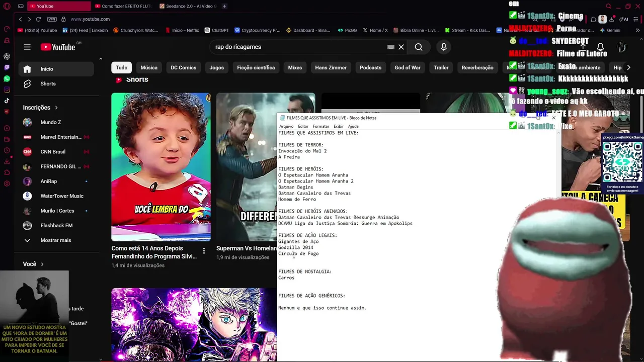The height and width of the screenshot is (362, 644).
Task: Open the WaterTower Music channel
Action: pyautogui.click(x=56, y=196)
